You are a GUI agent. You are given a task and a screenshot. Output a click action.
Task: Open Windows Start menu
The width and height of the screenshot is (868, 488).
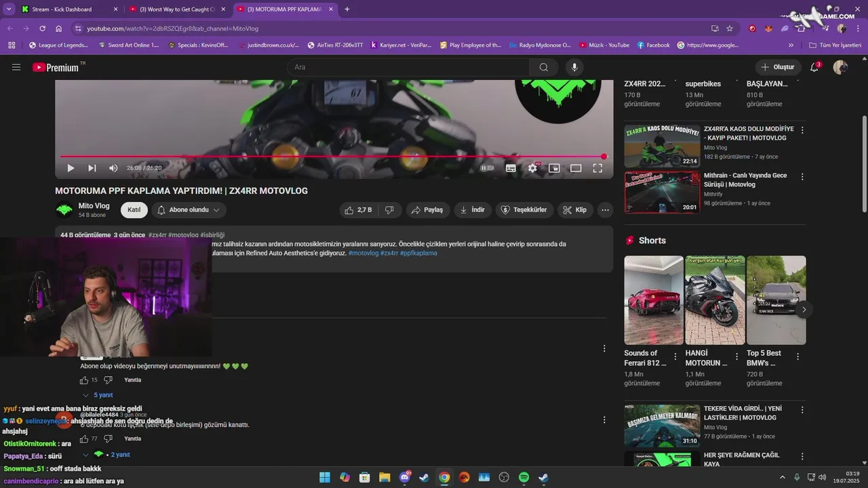pyautogui.click(x=325, y=477)
